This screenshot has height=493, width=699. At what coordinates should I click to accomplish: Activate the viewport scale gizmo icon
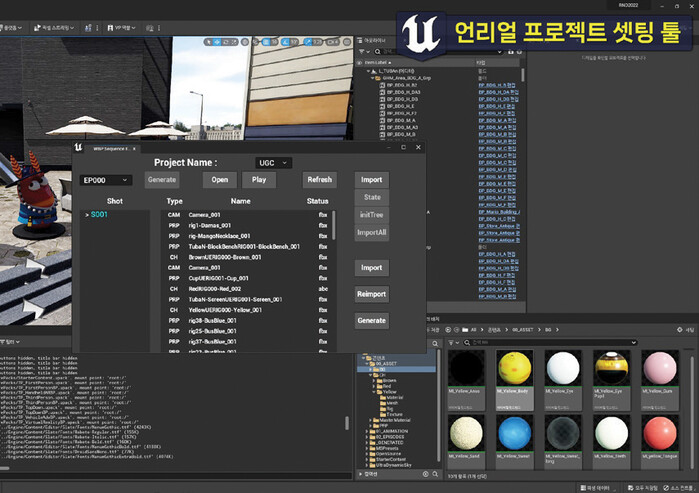tap(234, 42)
